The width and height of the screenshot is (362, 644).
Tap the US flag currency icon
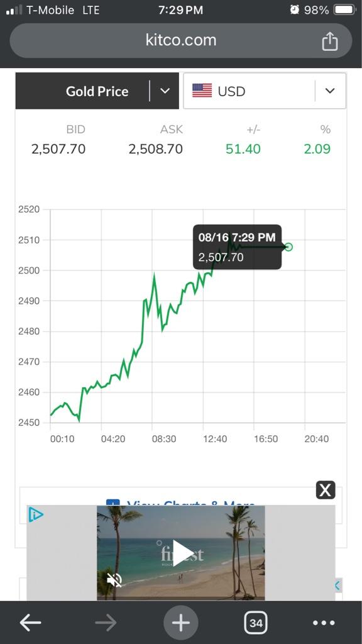point(202,91)
